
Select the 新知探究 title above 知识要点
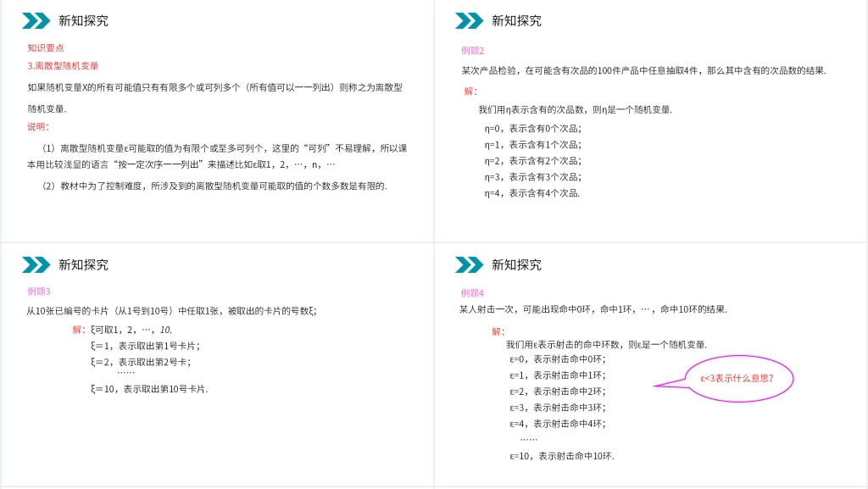click(x=84, y=21)
